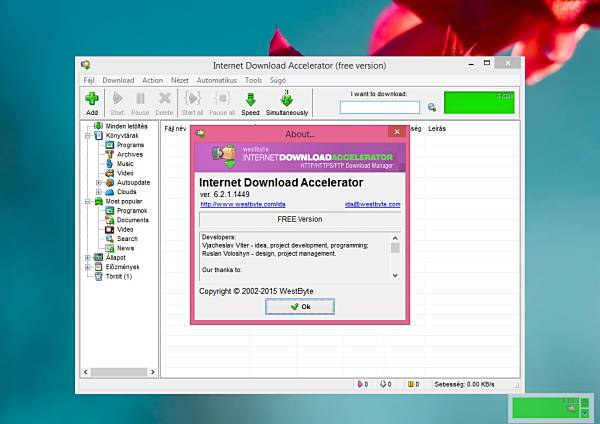The width and height of the screenshot is (600, 424).
Task: Select the Video icon under Könyvtárak
Action: [110, 173]
